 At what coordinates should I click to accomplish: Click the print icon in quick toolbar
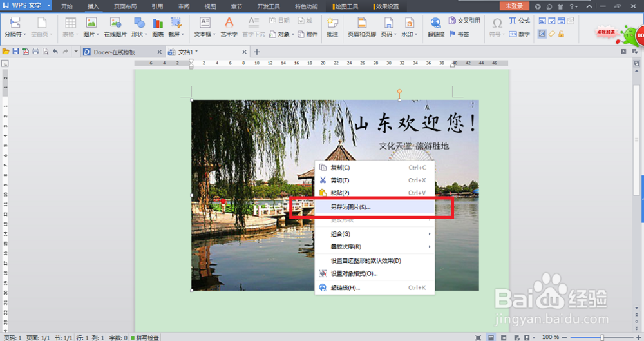click(35, 52)
